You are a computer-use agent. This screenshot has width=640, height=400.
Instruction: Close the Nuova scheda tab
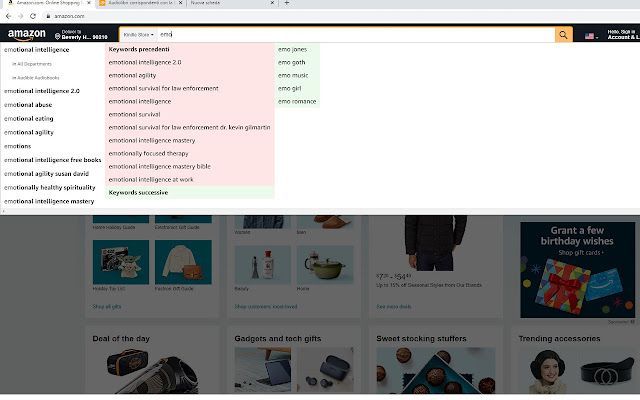[272, 2]
